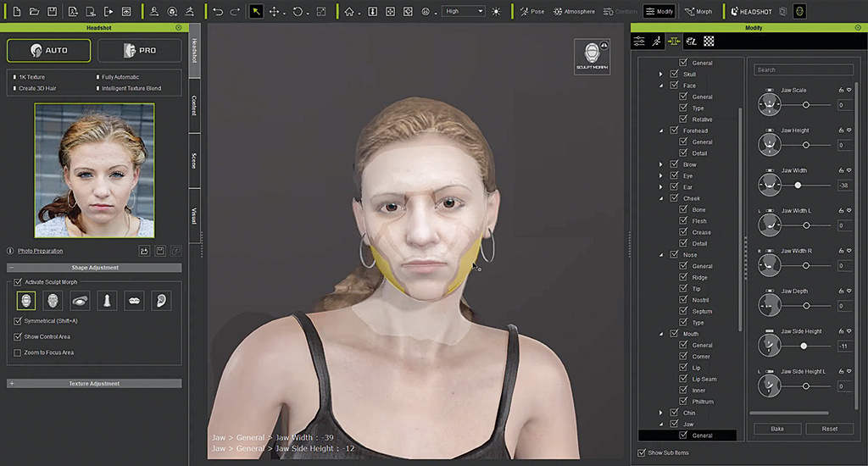Select the PRO mode button

click(x=140, y=50)
